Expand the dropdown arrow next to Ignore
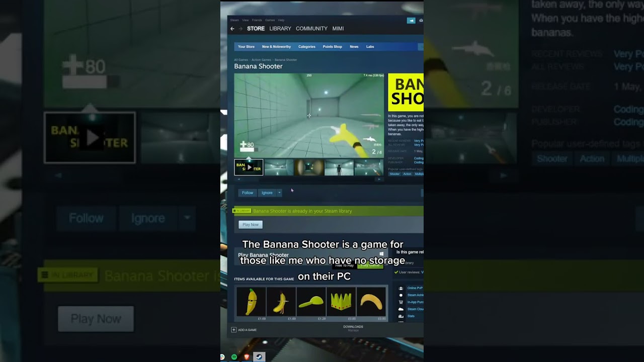Image resolution: width=644 pixels, height=362 pixels. 279,193
